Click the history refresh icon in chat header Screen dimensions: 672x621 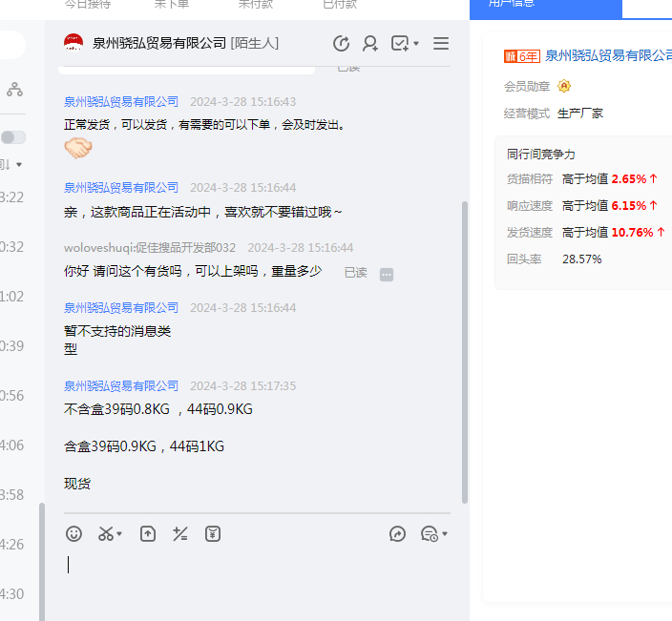pyautogui.click(x=341, y=44)
